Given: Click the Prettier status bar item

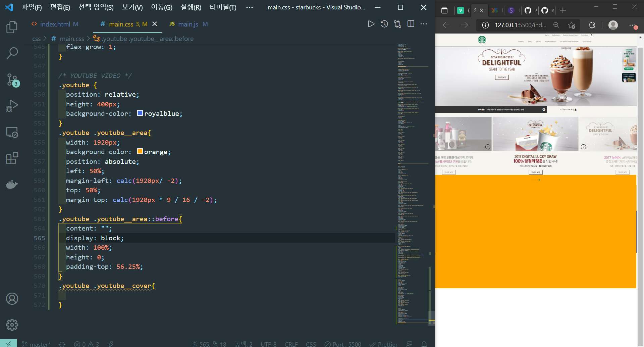Looking at the screenshot, I should pyautogui.click(x=383, y=344).
